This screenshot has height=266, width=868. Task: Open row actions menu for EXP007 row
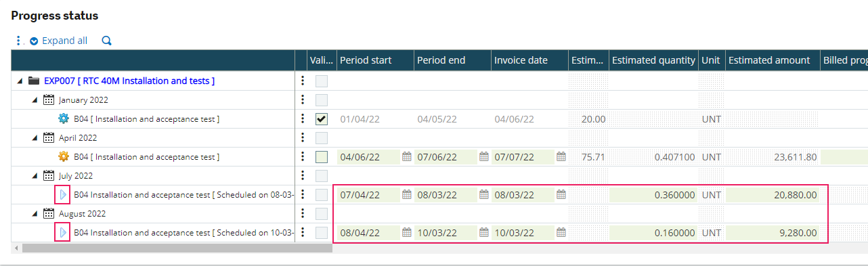(x=302, y=81)
